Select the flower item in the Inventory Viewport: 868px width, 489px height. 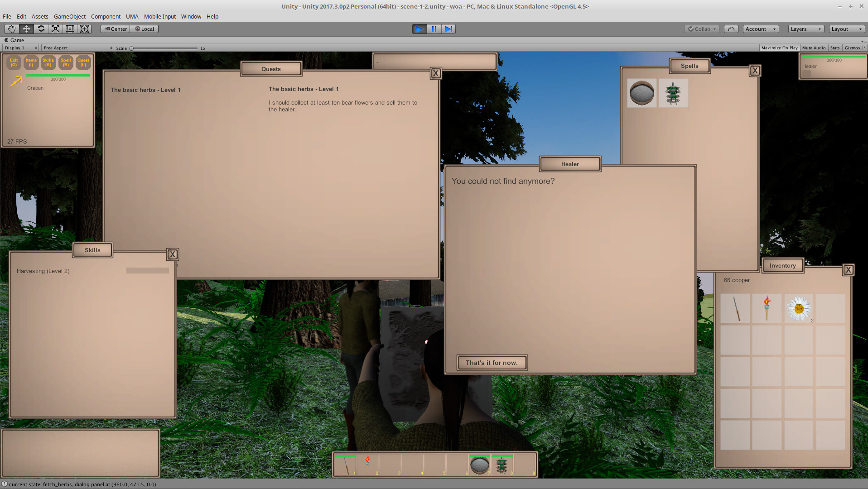point(799,308)
